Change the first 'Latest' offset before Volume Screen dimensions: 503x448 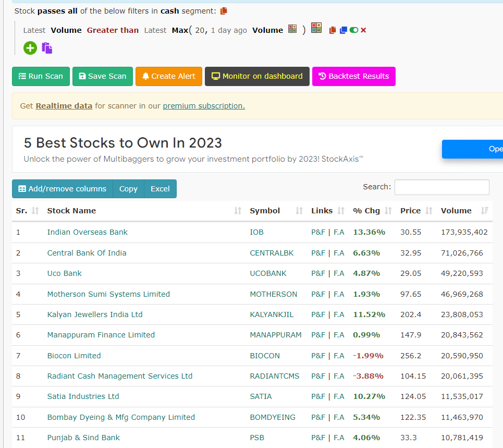[x=34, y=30]
